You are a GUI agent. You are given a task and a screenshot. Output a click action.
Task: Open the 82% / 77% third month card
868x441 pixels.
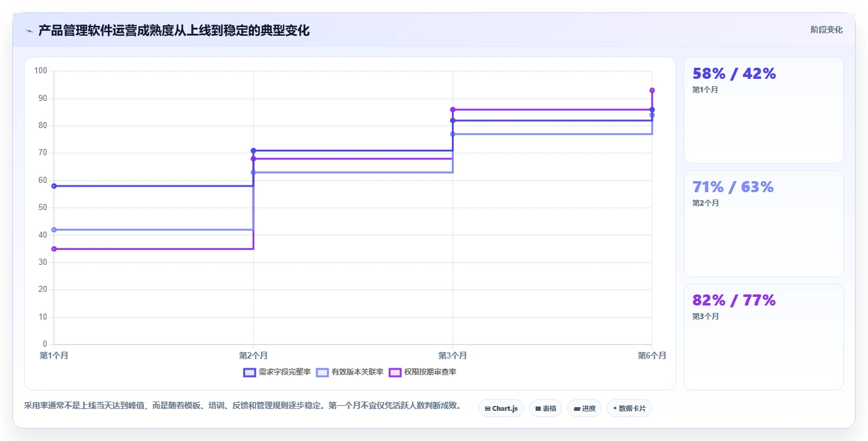pos(764,337)
